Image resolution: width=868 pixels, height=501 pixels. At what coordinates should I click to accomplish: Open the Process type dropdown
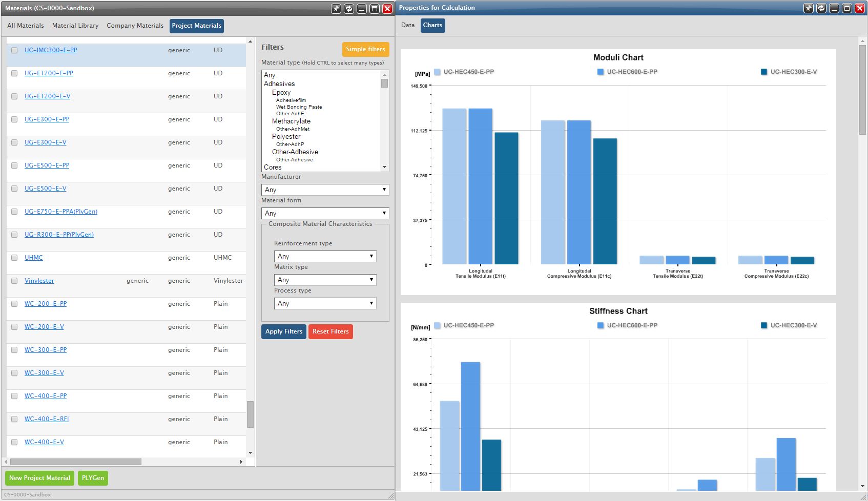[x=325, y=303]
